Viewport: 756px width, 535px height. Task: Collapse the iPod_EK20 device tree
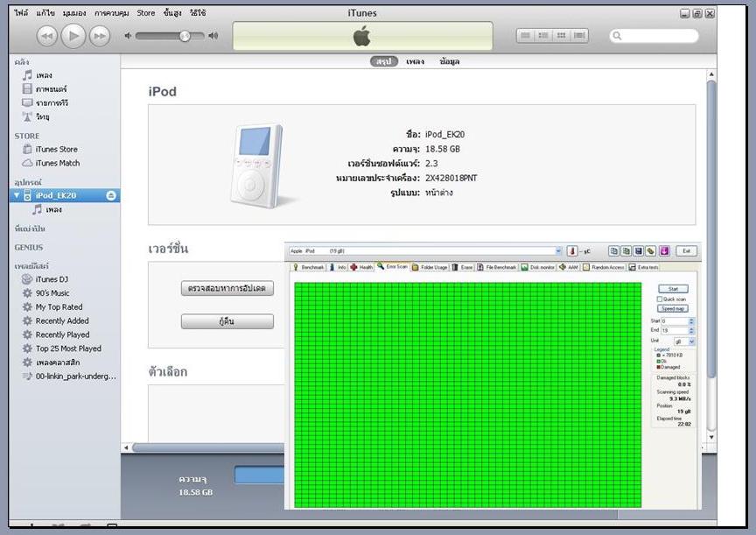tap(17, 196)
